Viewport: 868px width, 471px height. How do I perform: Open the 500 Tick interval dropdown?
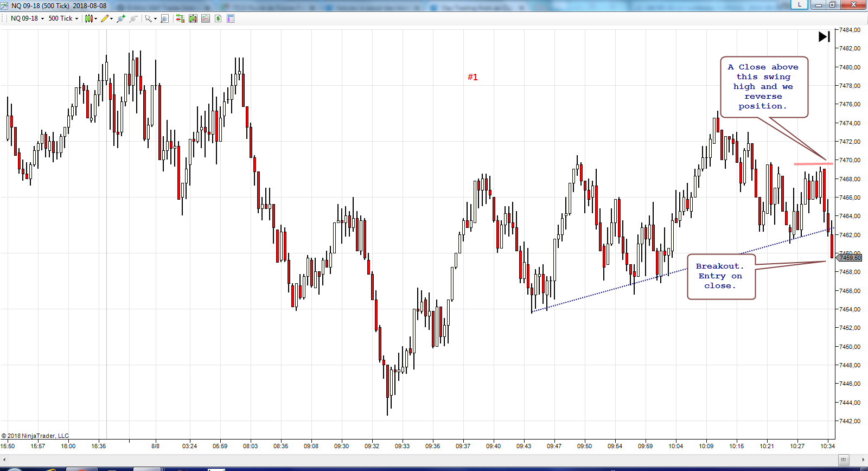click(63, 18)
